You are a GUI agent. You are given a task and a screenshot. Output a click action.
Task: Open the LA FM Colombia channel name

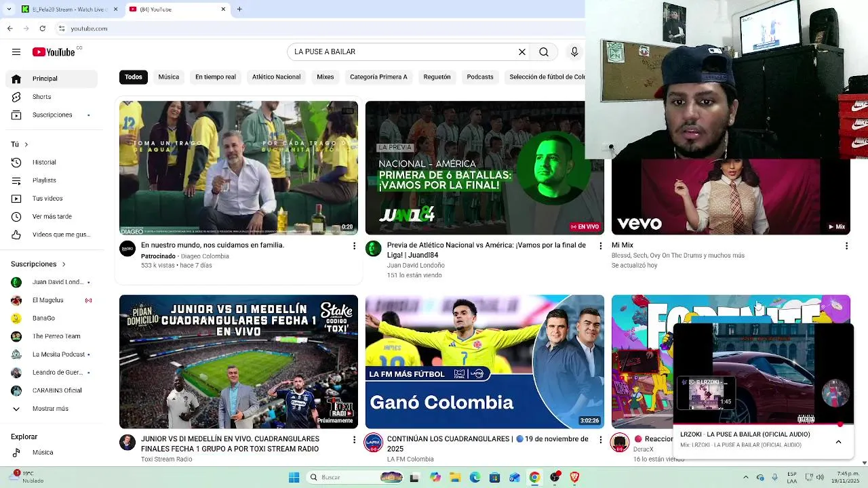pos(410,459)
